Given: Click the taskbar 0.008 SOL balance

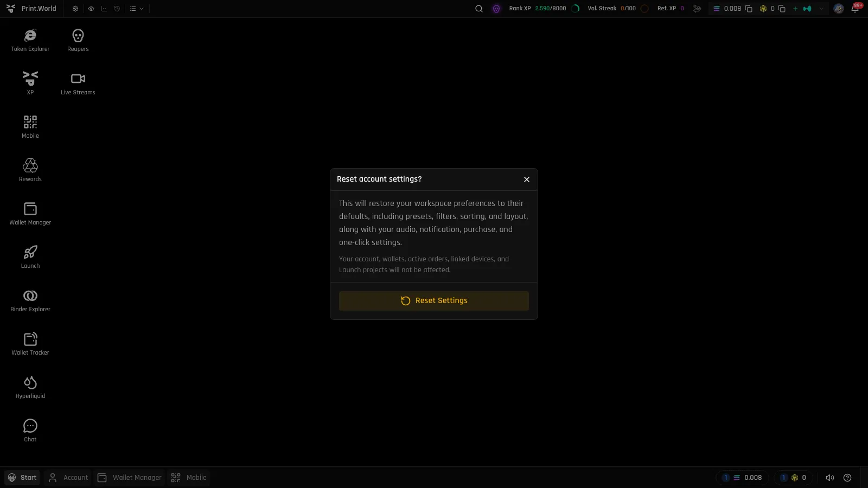Looking at the screenshot, I should click(x=742, y=478).
